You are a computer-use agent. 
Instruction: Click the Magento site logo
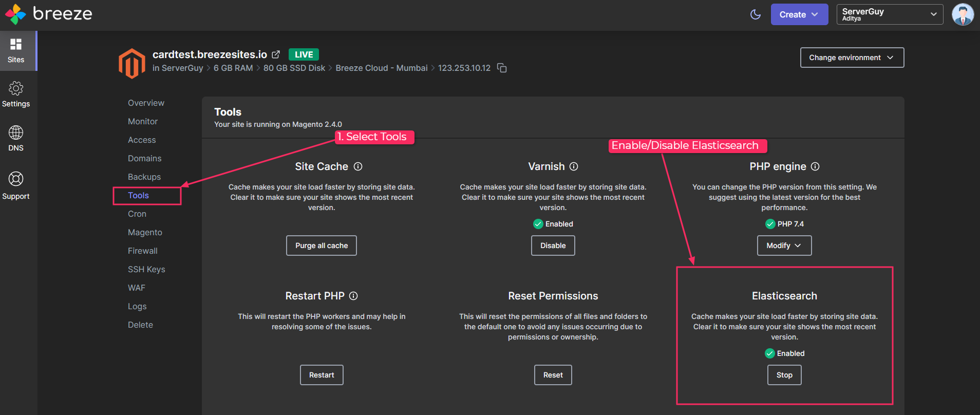[132, 63]
